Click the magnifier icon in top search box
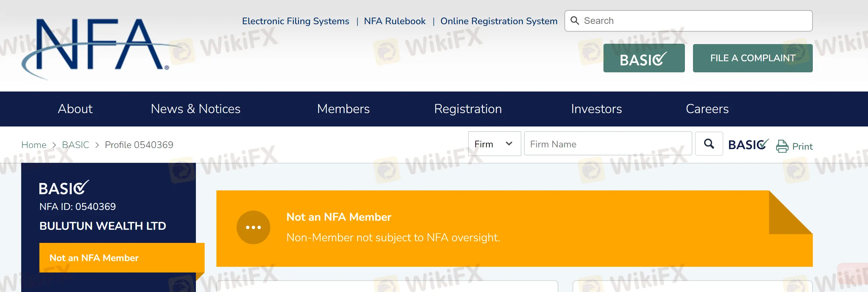This screenshot has width=868, height=292. coord(575,21)
